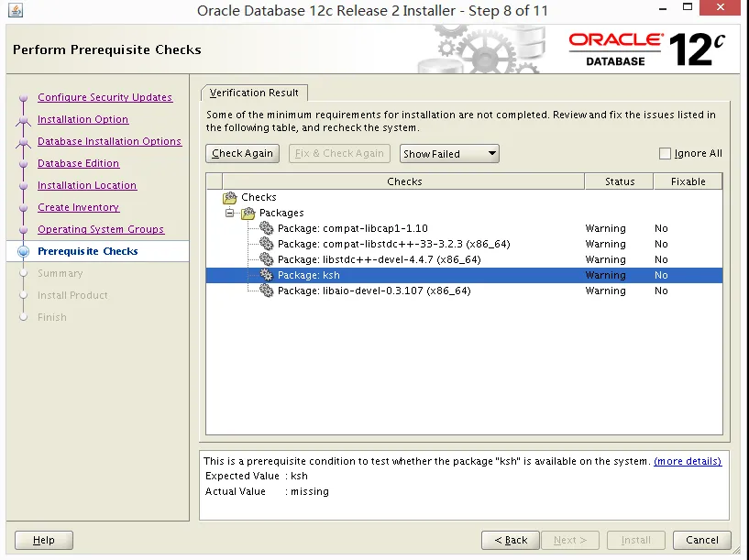Click the Finish step label

tap(52, 317)
